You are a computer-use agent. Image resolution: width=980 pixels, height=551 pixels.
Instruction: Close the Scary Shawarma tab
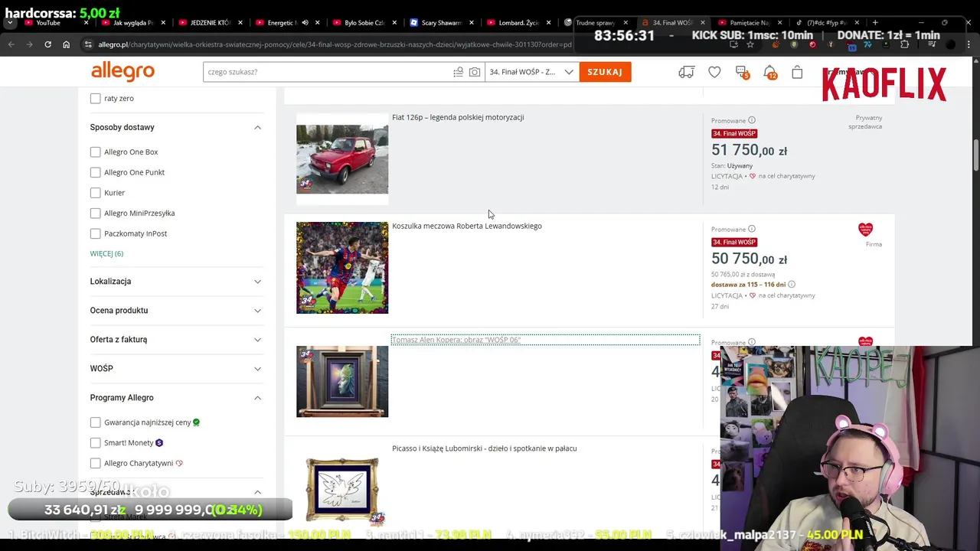[x=472, y=23]
